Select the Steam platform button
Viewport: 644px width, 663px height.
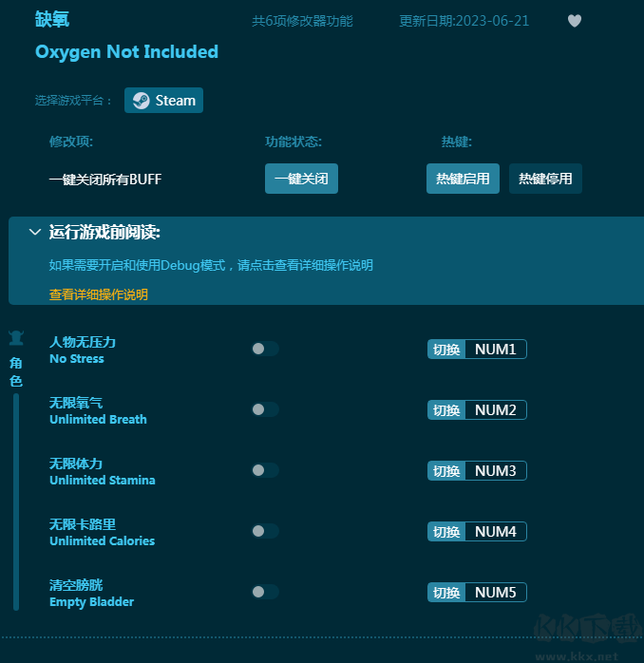pyautogui.click(x=163, y=101)
